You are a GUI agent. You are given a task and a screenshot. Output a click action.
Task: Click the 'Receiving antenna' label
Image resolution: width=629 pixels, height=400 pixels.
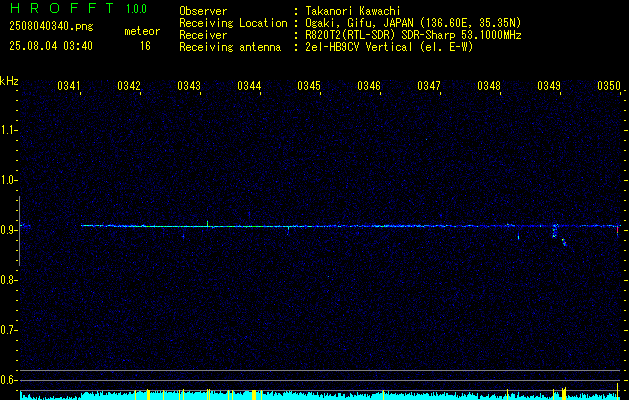230,47
